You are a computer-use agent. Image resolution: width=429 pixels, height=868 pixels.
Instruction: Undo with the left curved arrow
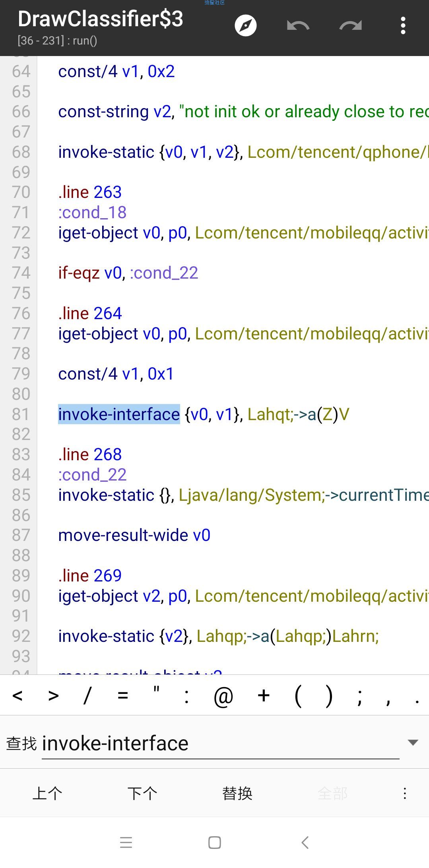click(x=298, y=26)
